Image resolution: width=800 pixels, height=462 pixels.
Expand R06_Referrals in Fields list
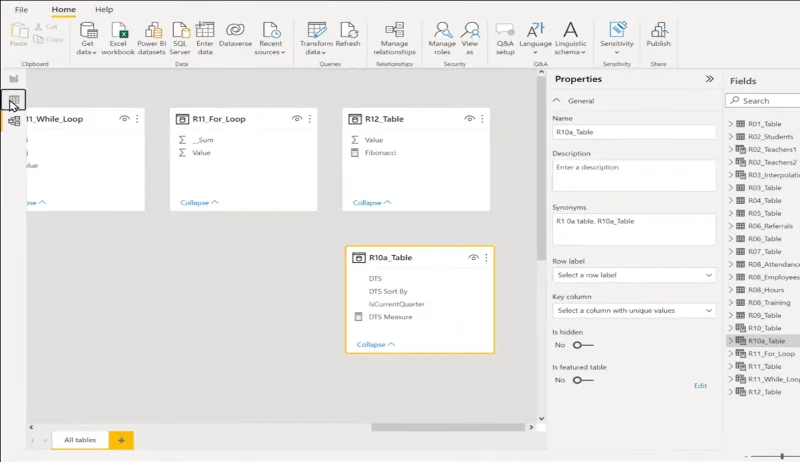[731, 226]
